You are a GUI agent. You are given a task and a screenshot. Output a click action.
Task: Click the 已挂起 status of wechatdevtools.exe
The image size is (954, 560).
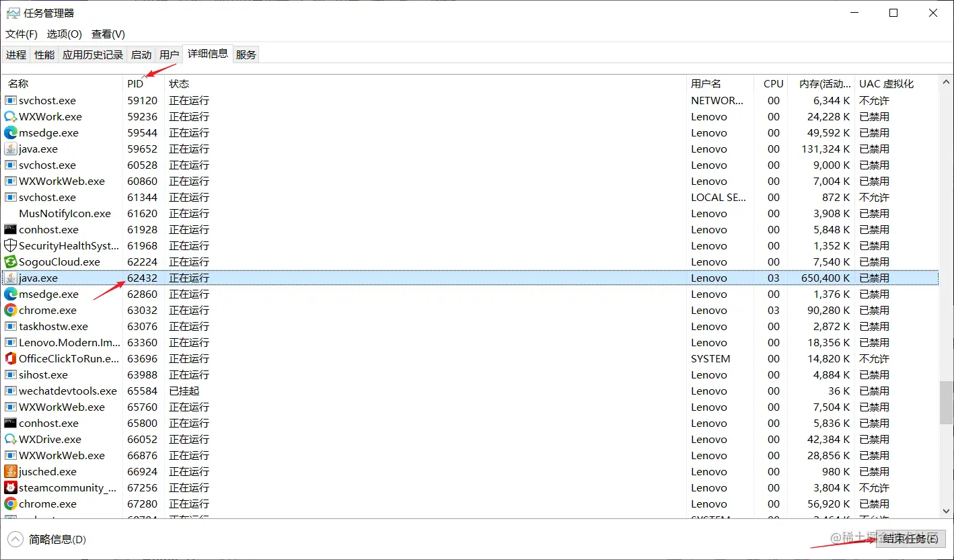pos(184,391)
